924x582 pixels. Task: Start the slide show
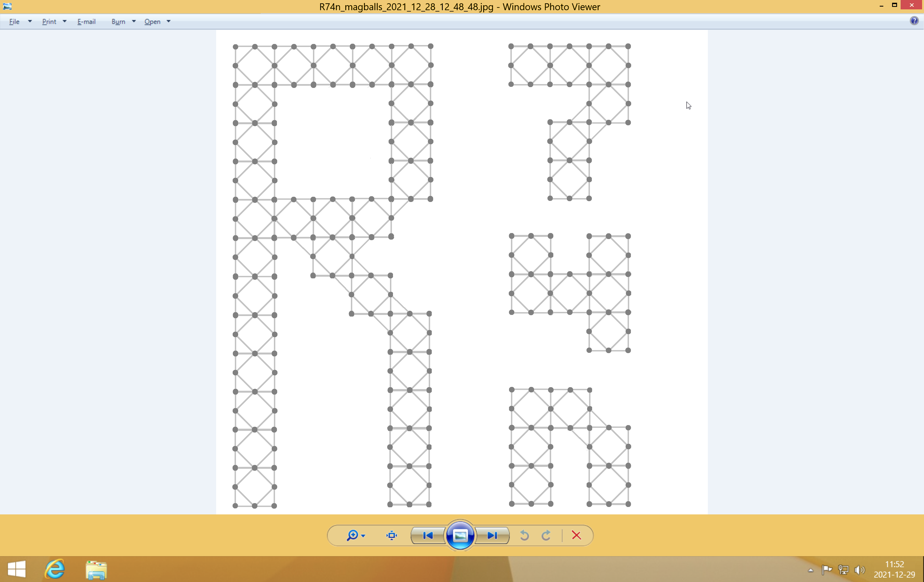point(460,535)
